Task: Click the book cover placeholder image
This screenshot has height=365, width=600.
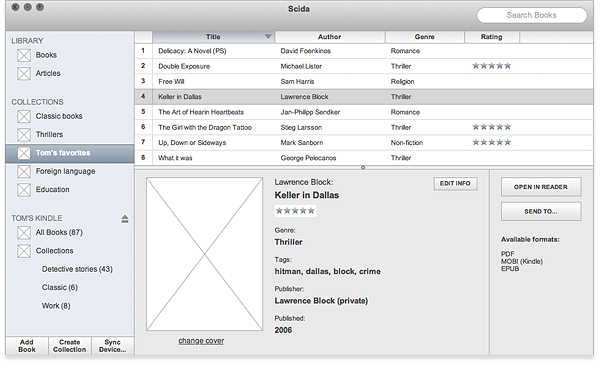Action: [x=204, y=254]
